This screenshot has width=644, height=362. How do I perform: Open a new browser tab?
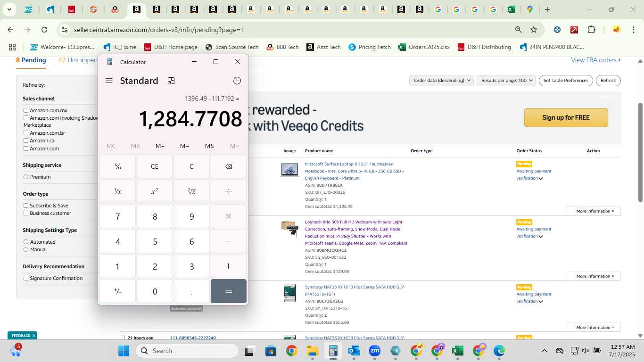(x=547, y=9)
